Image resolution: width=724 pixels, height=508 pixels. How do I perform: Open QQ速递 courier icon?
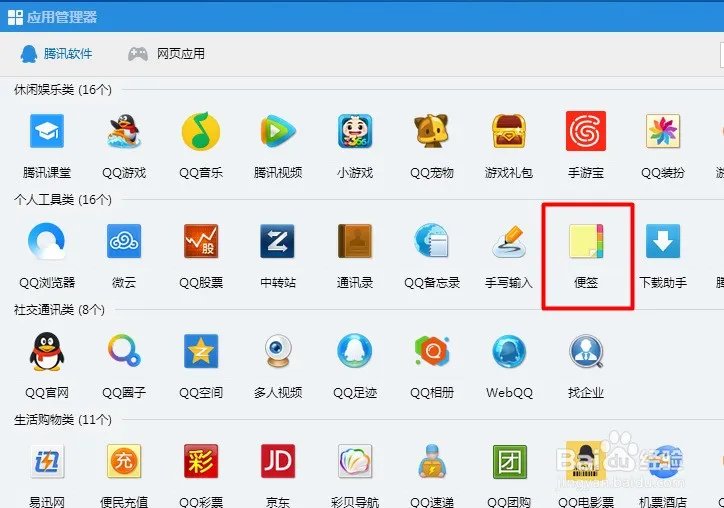point(431,461)
